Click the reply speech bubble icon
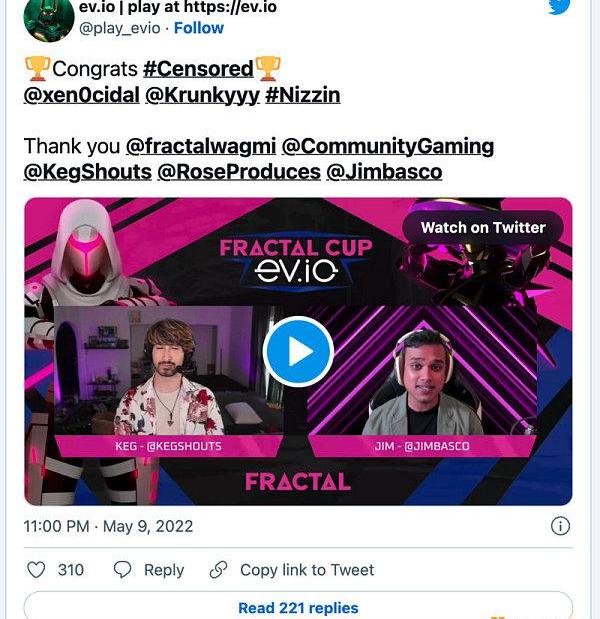This screenshot has width=600, height=619. coord(122,570)
